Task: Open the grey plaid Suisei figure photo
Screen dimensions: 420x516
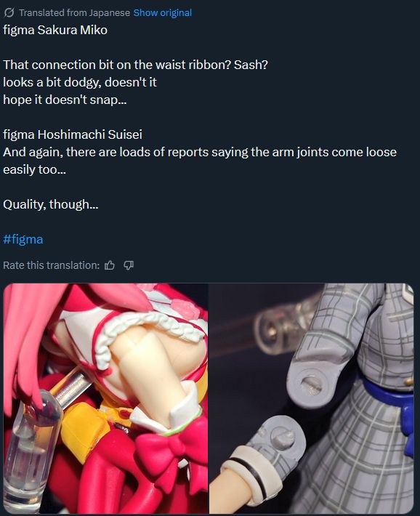Action: [312, 398]
